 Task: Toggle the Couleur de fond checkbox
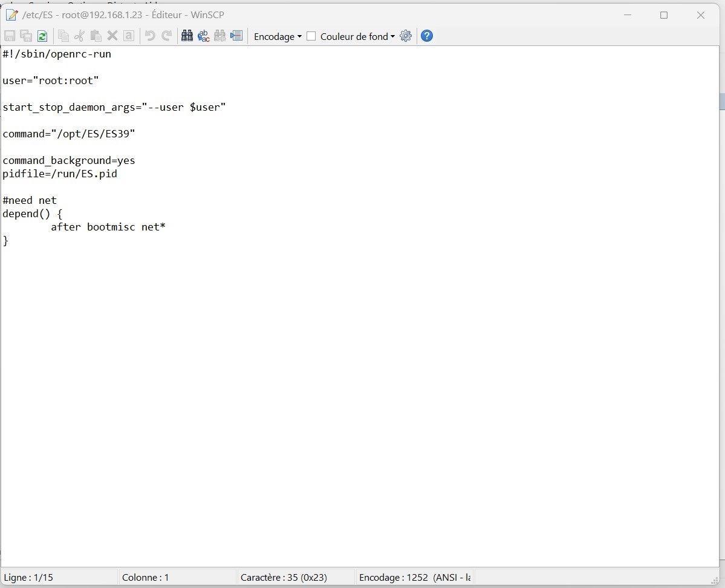pos(311,36)
